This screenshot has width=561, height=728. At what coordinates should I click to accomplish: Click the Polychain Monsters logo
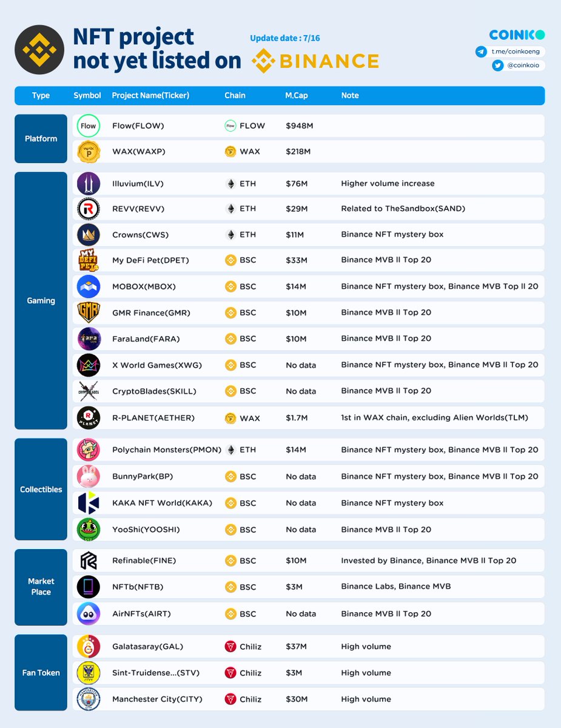point(89,450)
